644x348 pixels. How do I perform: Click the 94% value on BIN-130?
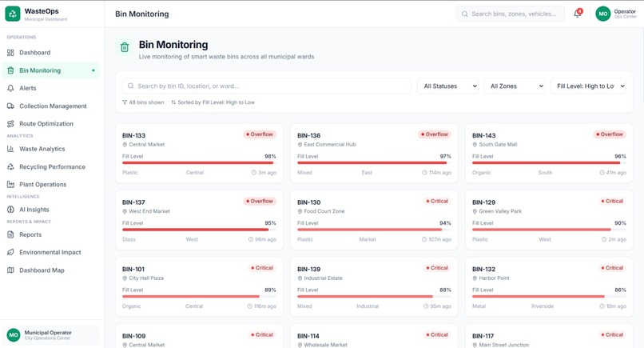point(445,223)
